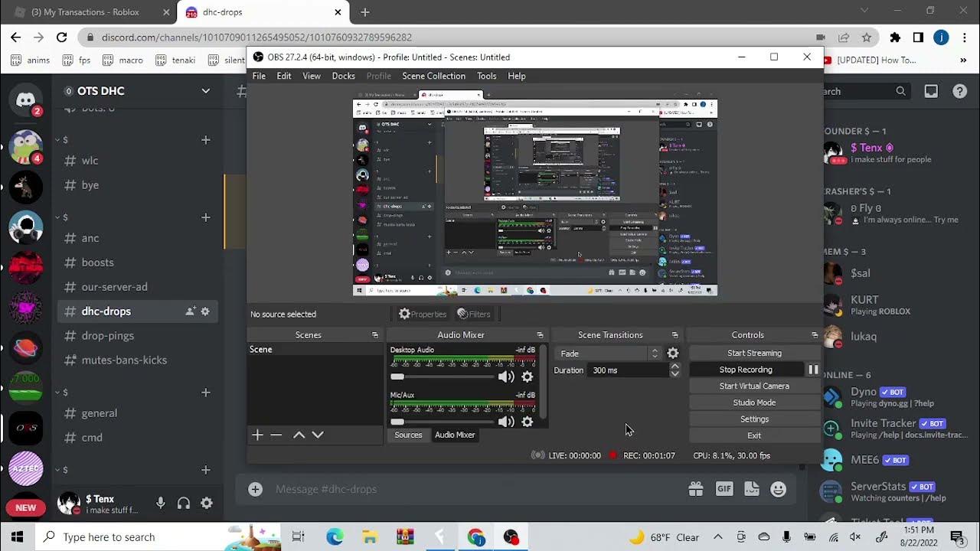Image resolution: width=980 pixels, height=551 pixels.
Task: Add a new scene with plus icon
Action: coord(257,435)
